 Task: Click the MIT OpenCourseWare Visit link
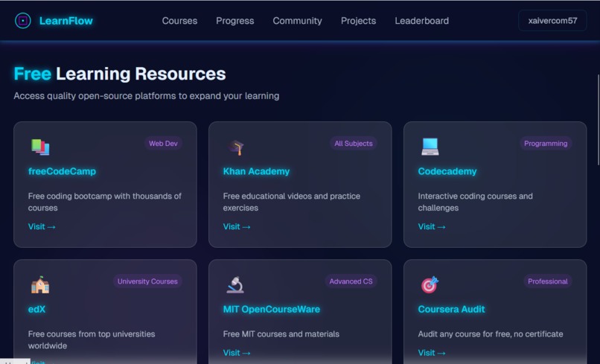pos(237,353)
